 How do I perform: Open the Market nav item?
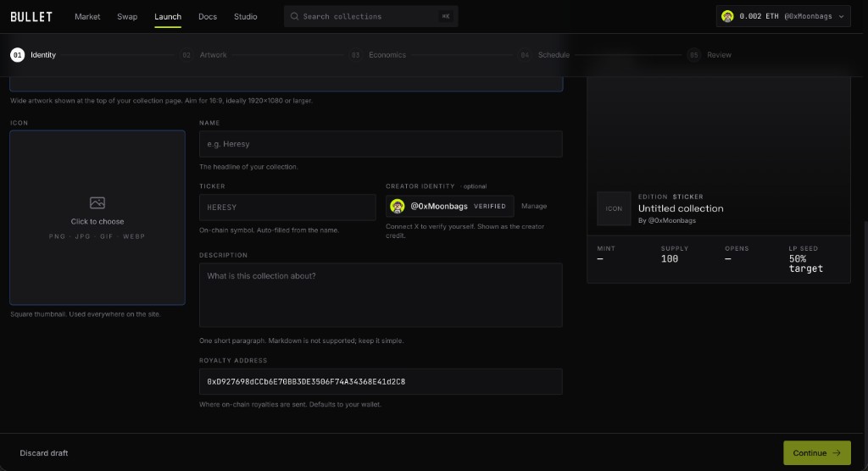coord(87,17)
